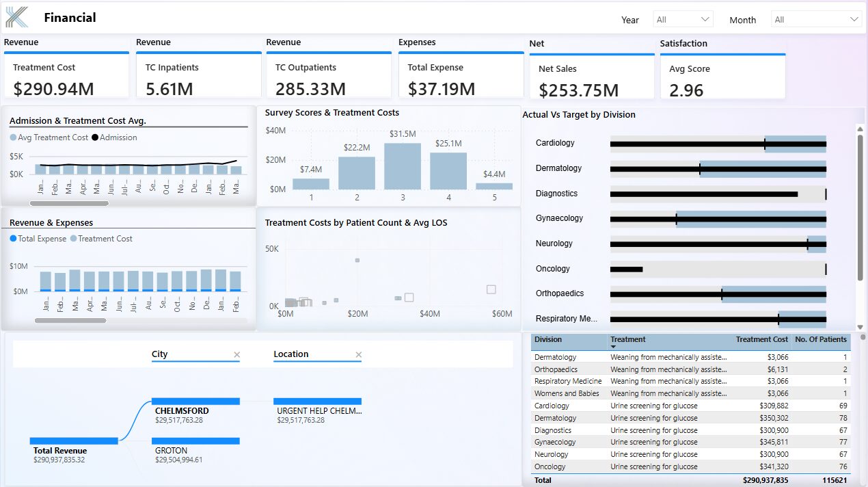Sort table by the Division column header
This screenshot has height=487, width=868.
(548, 339)
